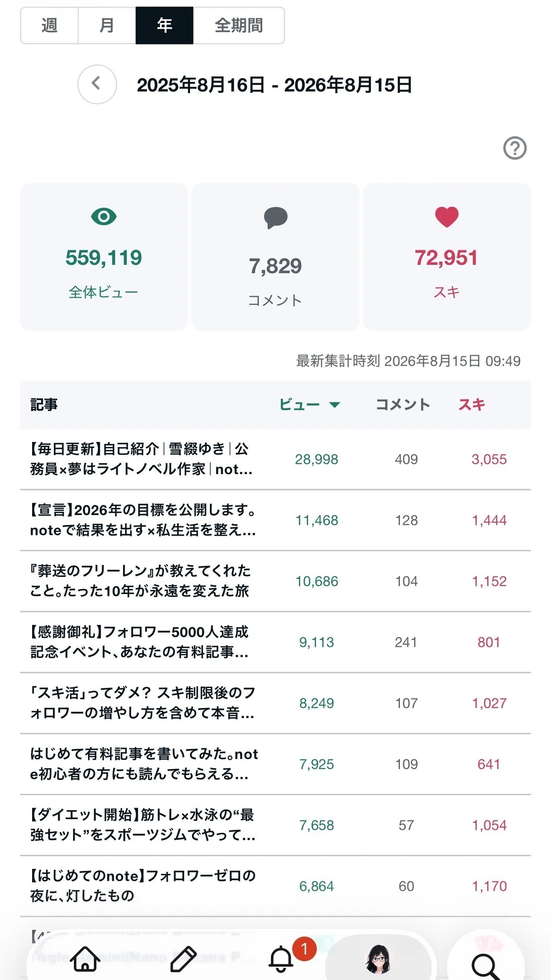Image resolution: width=551 pixels, height=980 pixels.
Task: Switch to the 月 tab
Action: click(107, 25)
